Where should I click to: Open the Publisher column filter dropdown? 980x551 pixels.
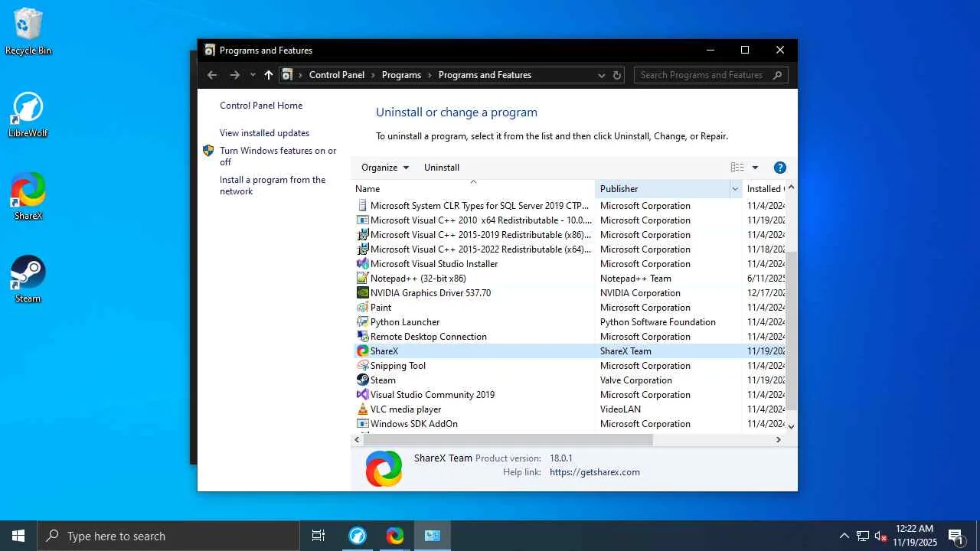(735, 189)
